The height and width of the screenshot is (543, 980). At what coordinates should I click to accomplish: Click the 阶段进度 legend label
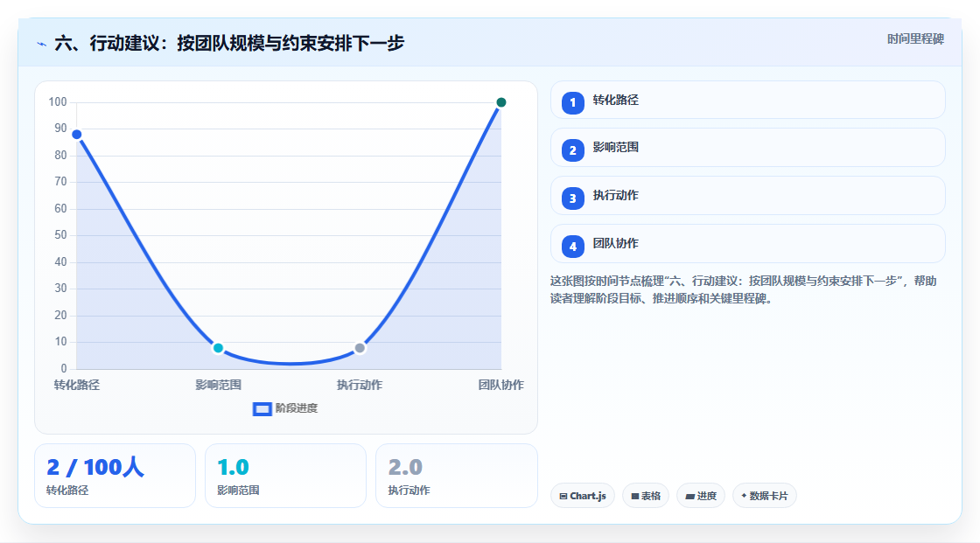297,408
